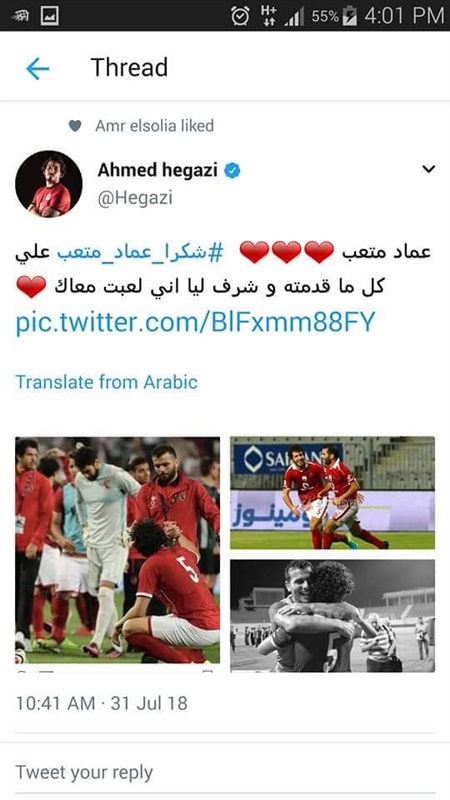Viewport: 450px width, 800px height.
Task: Tap the heart icon beside Amr elsolia liked
Action: (x=75, y=126)
